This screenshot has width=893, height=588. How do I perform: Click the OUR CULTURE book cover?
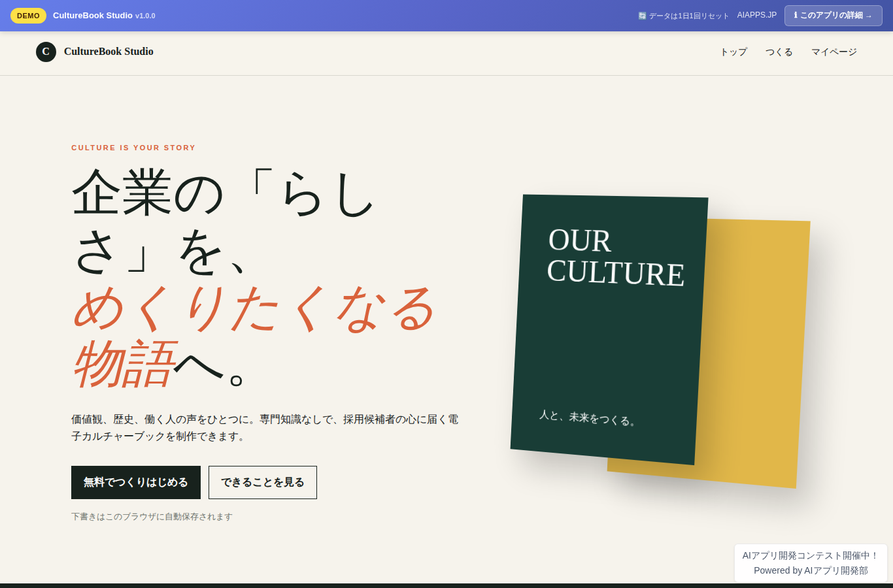pos(609,329)
